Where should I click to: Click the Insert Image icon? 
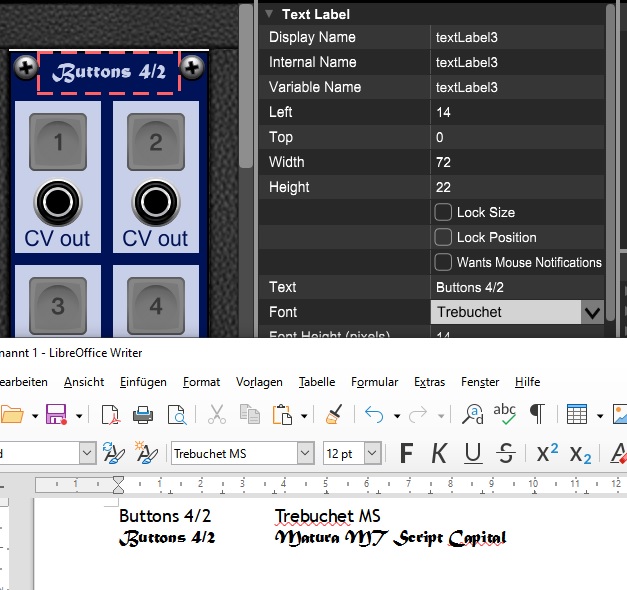(x=620, y=414)
